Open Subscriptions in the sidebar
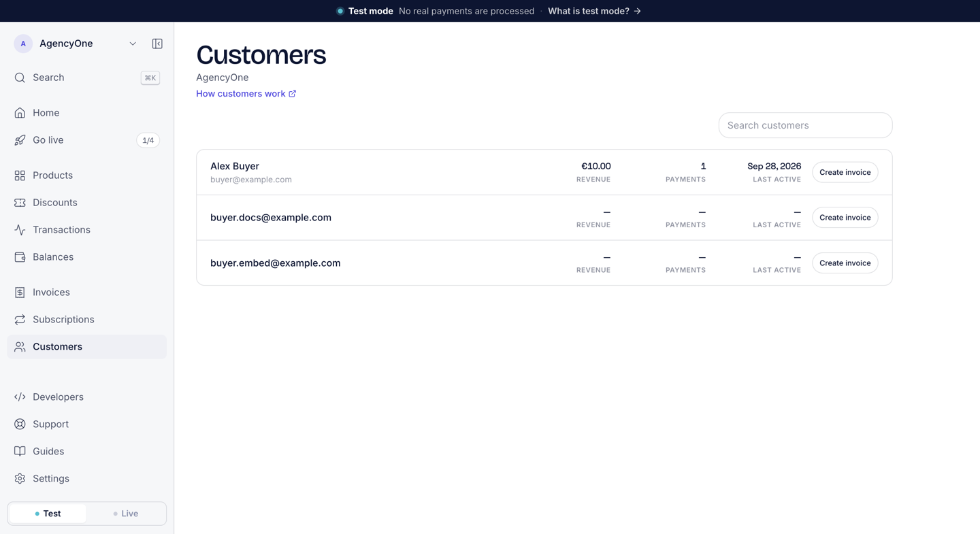 pyautogui.click(x=87, y=320)
